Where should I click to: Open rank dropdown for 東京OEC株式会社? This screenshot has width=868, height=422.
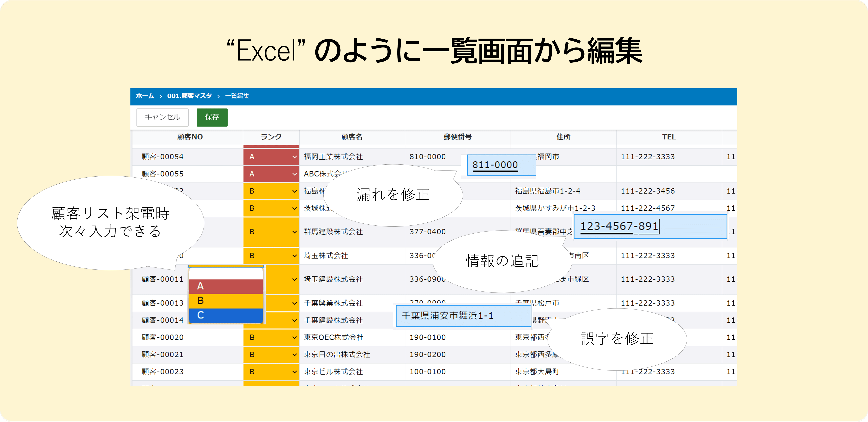pos(271,337)
